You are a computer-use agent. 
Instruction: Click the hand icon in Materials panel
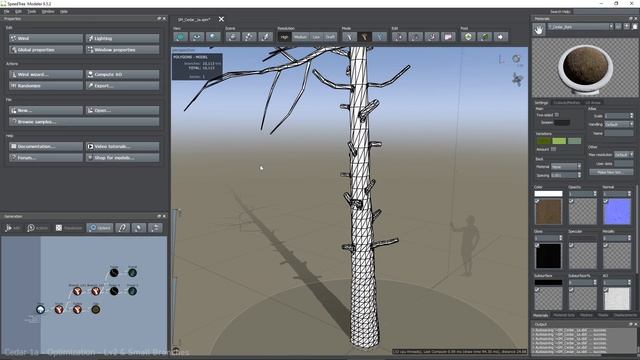tap(539, 29)
